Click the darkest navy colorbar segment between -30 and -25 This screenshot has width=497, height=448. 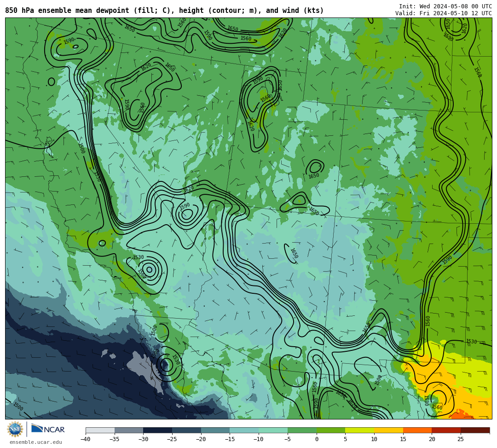158,430
